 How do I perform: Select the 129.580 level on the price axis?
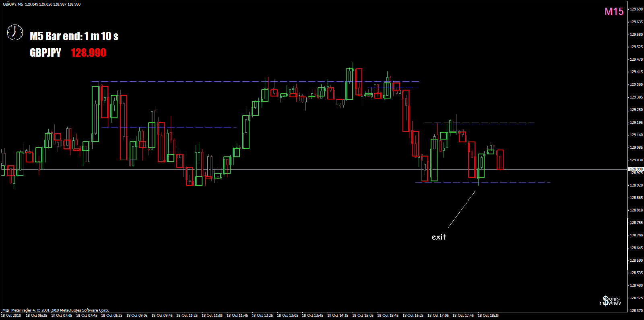point(636,34)
